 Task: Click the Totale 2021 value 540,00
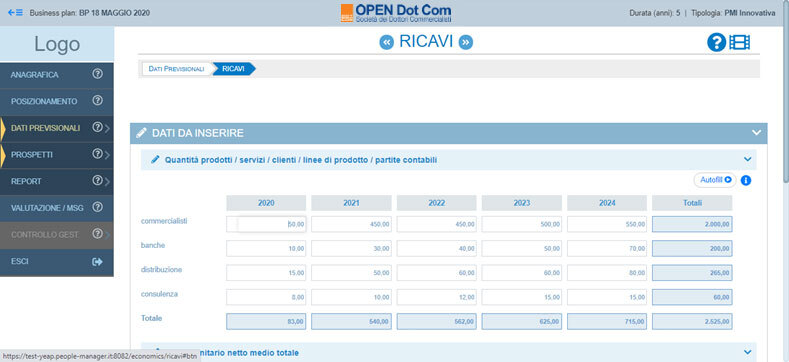(351, 321)
